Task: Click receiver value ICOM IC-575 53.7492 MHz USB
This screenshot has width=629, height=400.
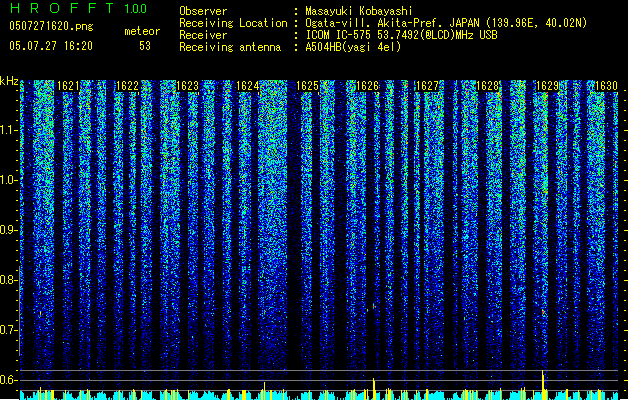Action: point(401,35)
